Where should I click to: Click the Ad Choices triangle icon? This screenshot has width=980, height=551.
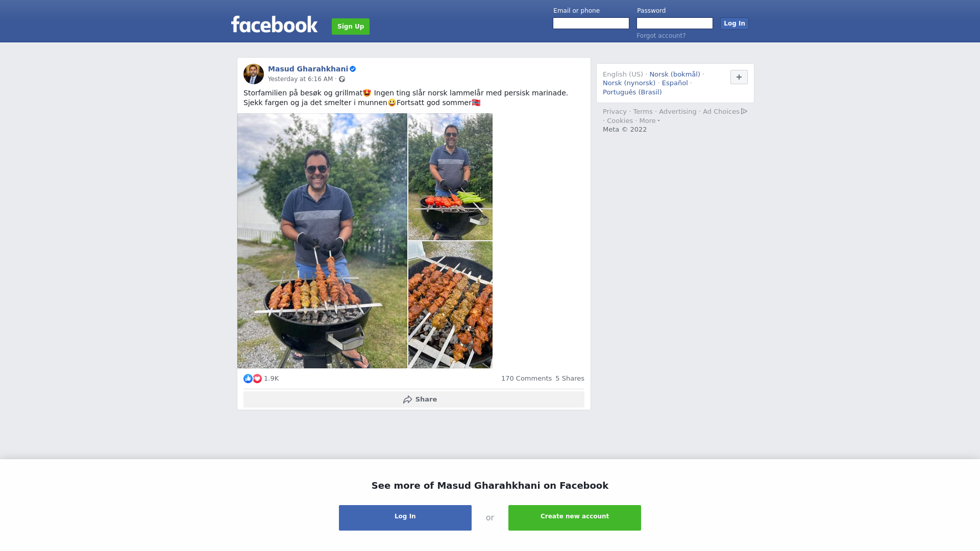coord(744,111)
